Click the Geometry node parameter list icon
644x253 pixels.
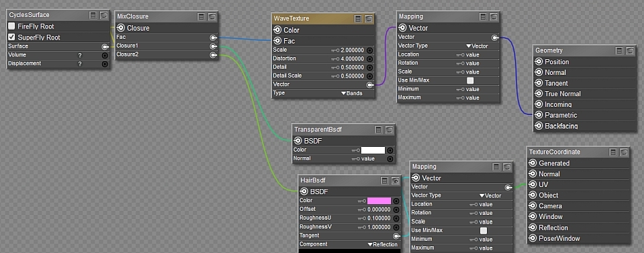(x=620, y=50)
